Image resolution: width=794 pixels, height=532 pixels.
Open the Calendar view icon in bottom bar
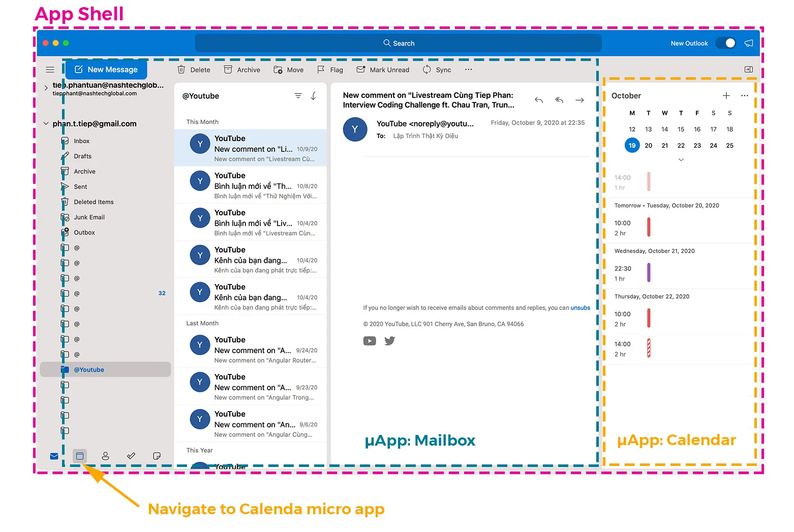80,456
